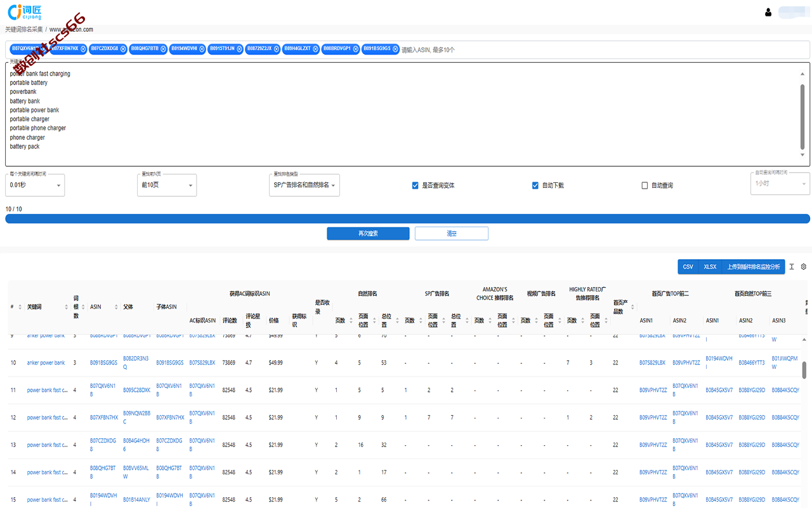Screen dimensions: 812x508
Task: Click review count 73869 in row 10
Action: click(228, 363)
